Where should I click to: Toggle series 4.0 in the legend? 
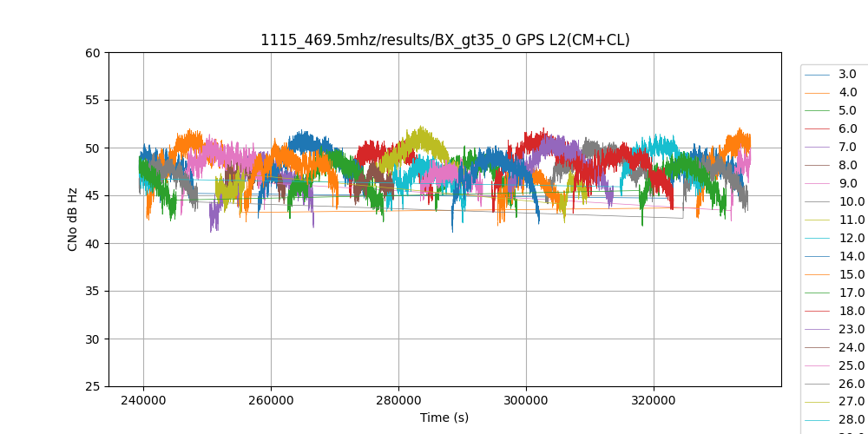coord(847,93)
